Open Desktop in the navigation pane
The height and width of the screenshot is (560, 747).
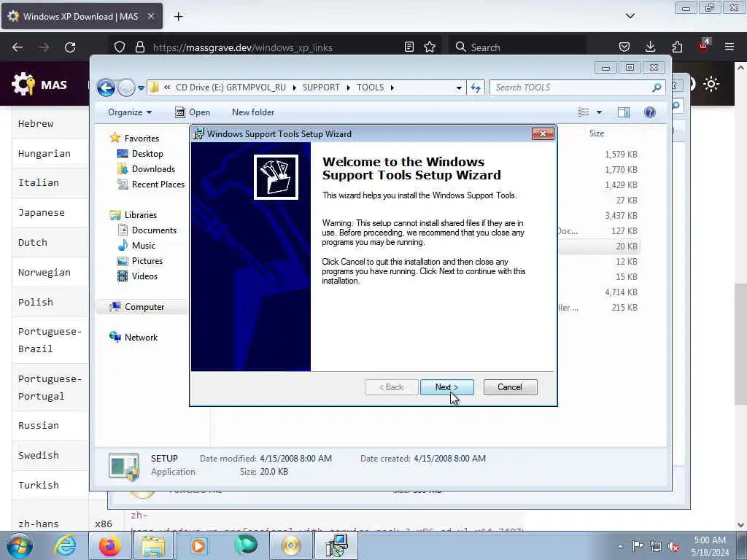coord(147,154)
